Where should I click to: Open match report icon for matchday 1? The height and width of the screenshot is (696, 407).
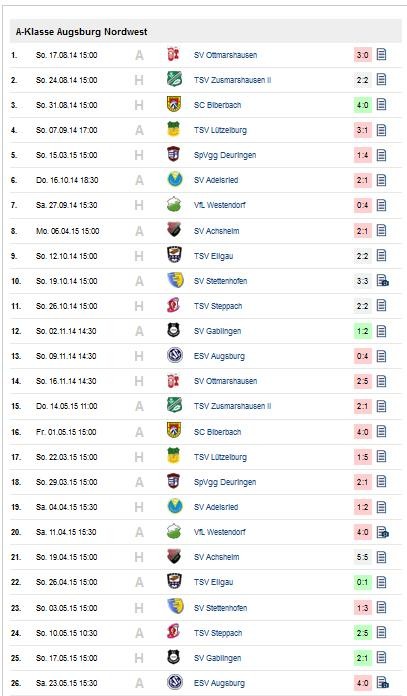tap(381, 55)
